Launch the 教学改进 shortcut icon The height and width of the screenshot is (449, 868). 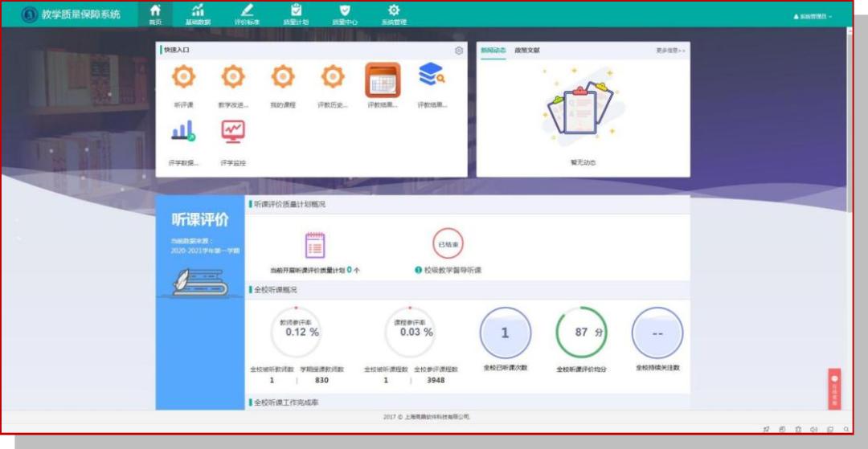tap(233, 77)
